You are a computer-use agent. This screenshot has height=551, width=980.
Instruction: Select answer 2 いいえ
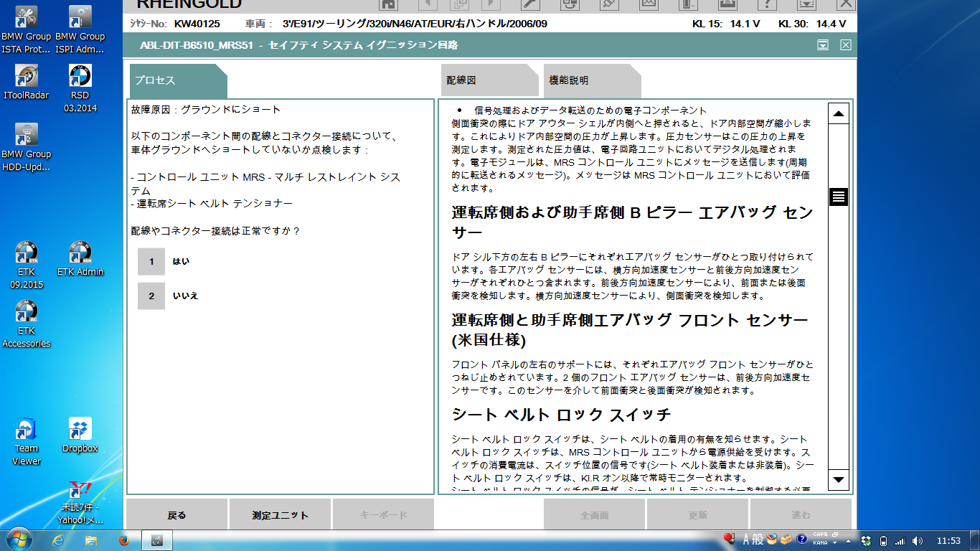(x=151, y=296)
